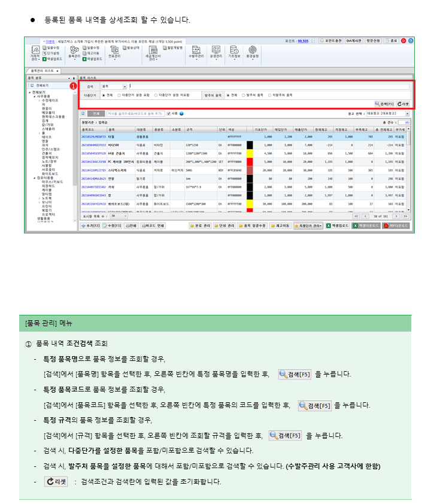Click the 이벤트 link in the banner
The height and width of the screenshot is (504, 431).
(x=50, y=41)
